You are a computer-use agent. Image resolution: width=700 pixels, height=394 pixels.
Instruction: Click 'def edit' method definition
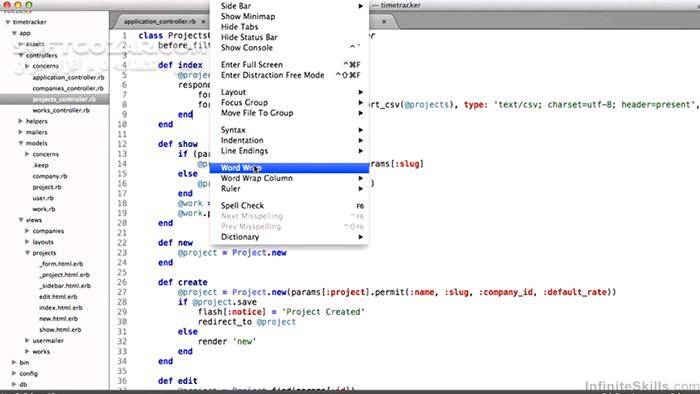tap(178, 381)
